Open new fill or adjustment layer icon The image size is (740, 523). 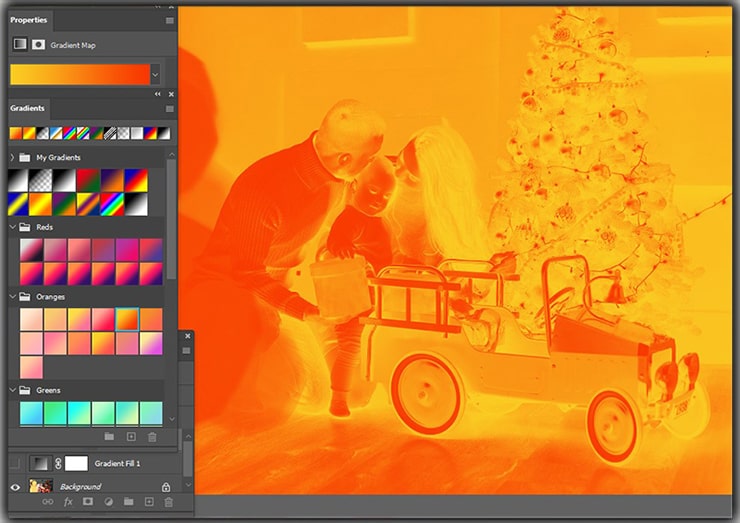pos(109,502)
